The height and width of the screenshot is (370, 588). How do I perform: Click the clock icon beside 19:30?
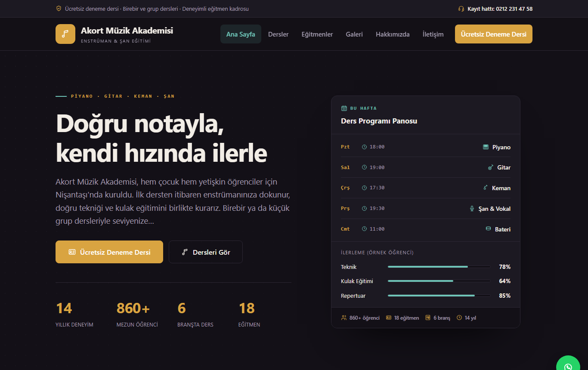click(365, 208)
